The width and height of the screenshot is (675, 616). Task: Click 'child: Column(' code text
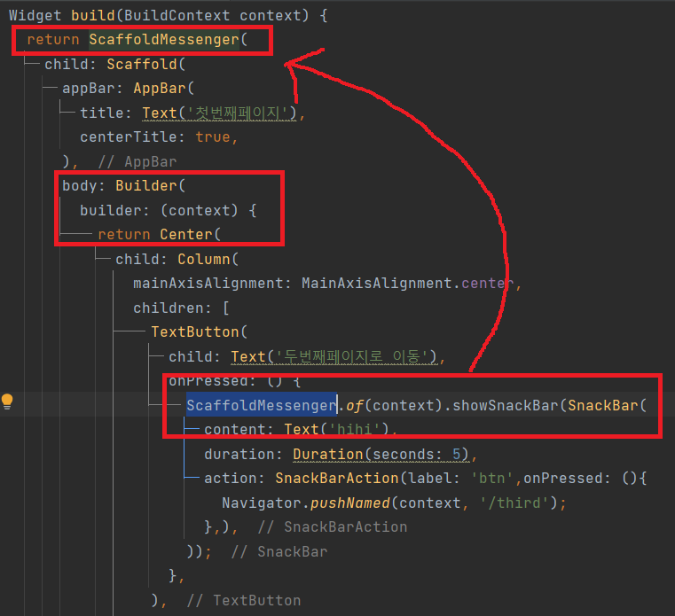coord(177,259)
